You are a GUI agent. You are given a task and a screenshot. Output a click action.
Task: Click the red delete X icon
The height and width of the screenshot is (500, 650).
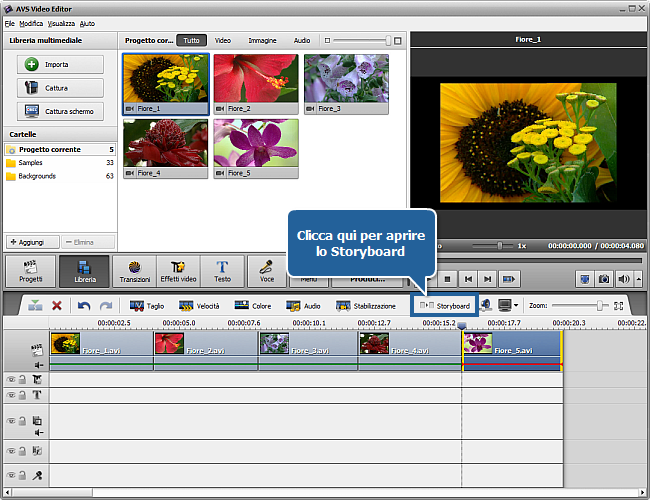57,306
